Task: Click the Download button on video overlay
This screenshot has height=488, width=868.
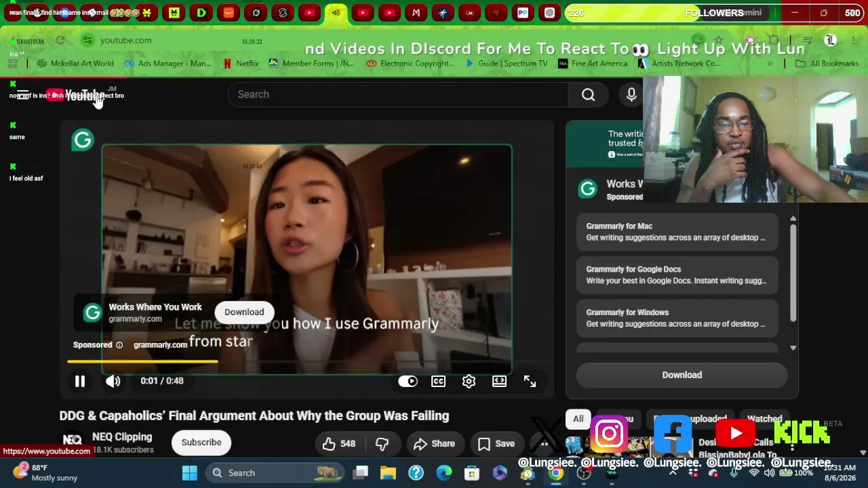Action: tap(244, 312)
